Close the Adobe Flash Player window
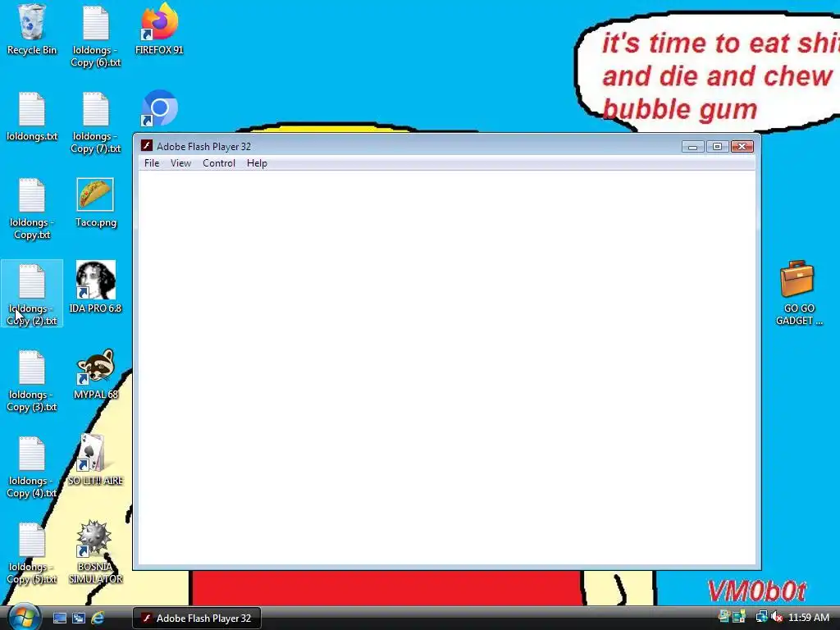The height and width of the screenshot is (630, 840). (x=742, y=146)
